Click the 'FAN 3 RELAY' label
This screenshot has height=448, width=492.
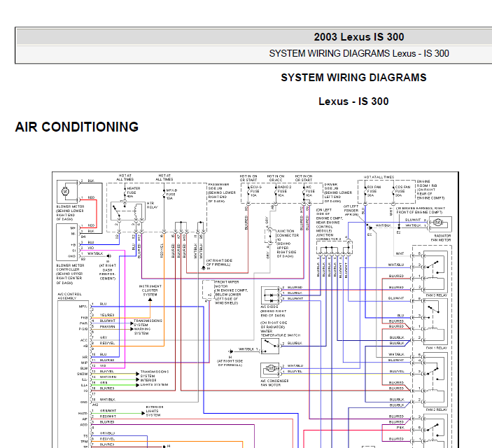tap(437, 295)
